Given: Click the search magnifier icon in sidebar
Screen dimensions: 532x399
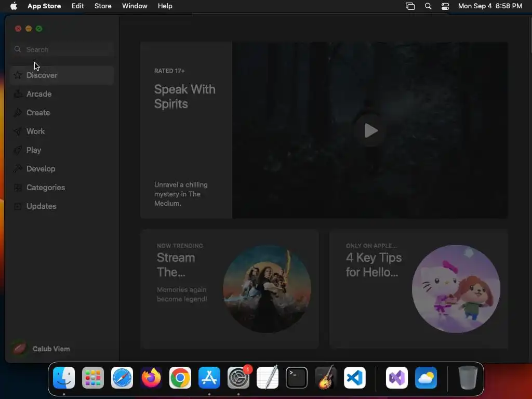Looking at the screenshot, I should pos(18,49).
